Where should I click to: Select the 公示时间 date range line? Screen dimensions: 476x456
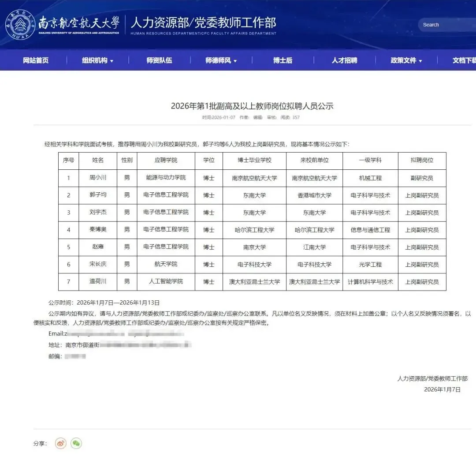pyautogui.click(x=104, y=303)
